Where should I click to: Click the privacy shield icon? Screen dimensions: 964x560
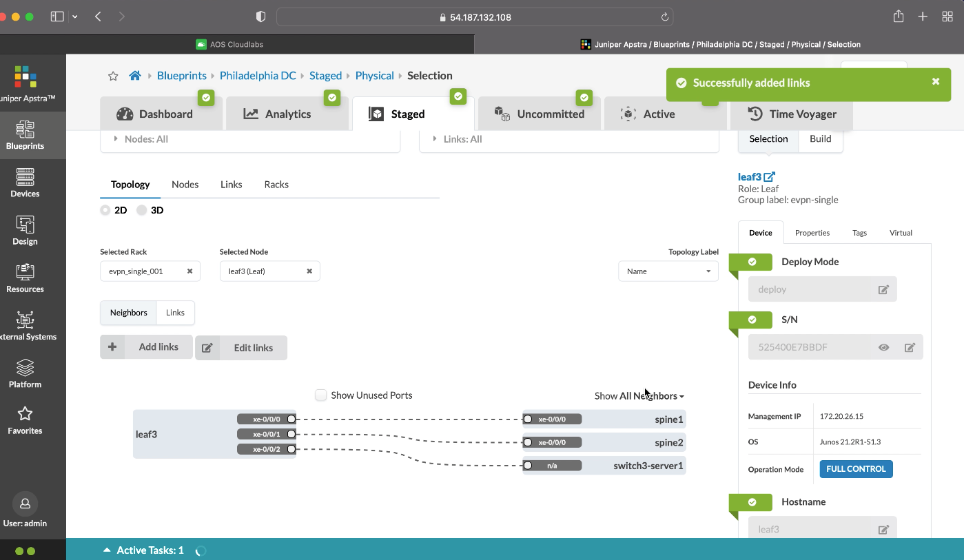260,17
